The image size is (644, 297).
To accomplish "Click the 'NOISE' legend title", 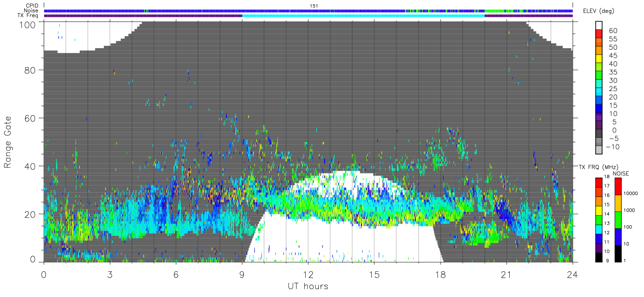I will 621,173.
